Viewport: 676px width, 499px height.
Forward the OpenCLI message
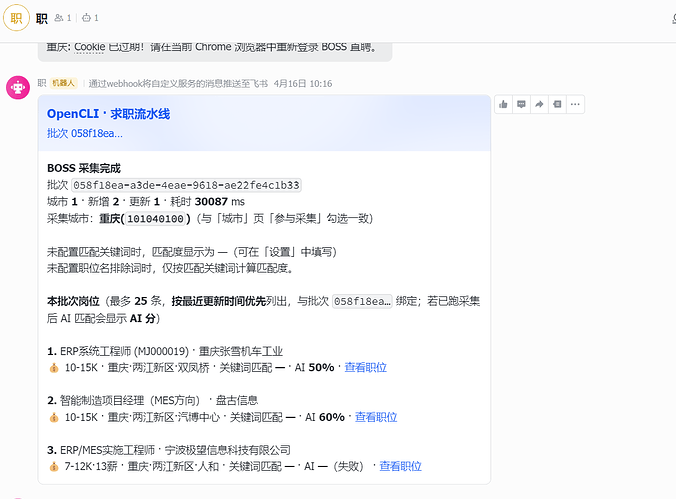539,104
